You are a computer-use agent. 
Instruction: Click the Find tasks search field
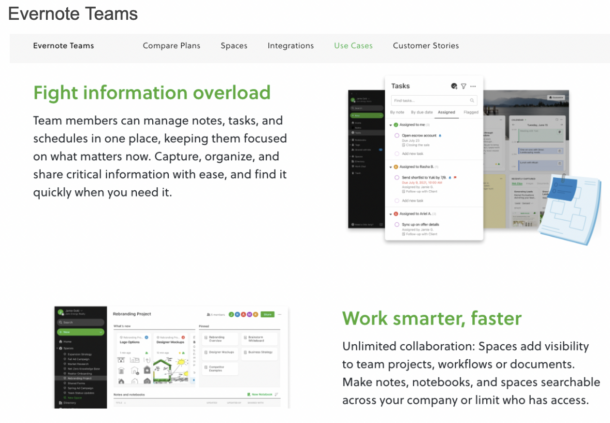pyautogui.click(x=434, y=100)
